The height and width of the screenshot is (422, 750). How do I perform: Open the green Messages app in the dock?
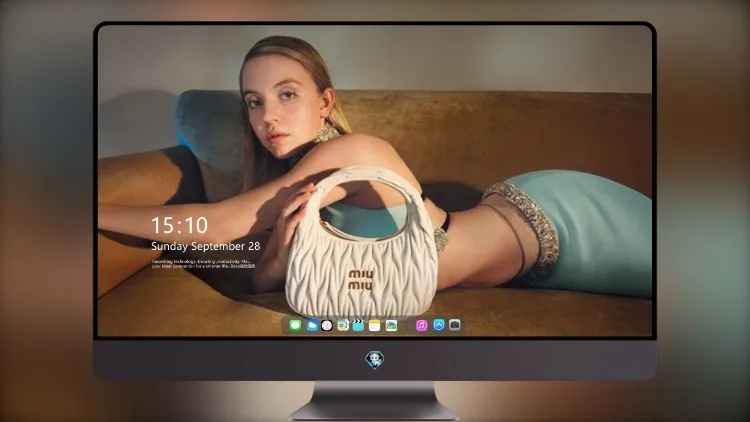pos(295,325)
